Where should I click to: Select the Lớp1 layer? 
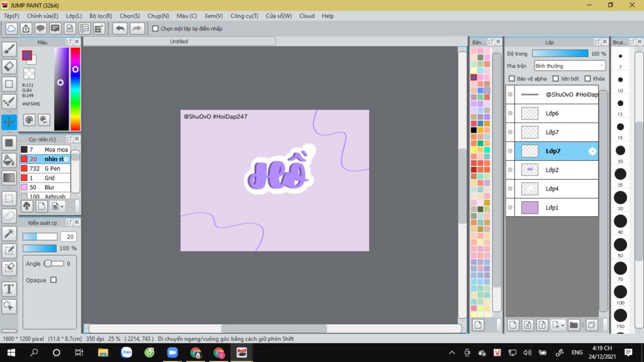557,207
